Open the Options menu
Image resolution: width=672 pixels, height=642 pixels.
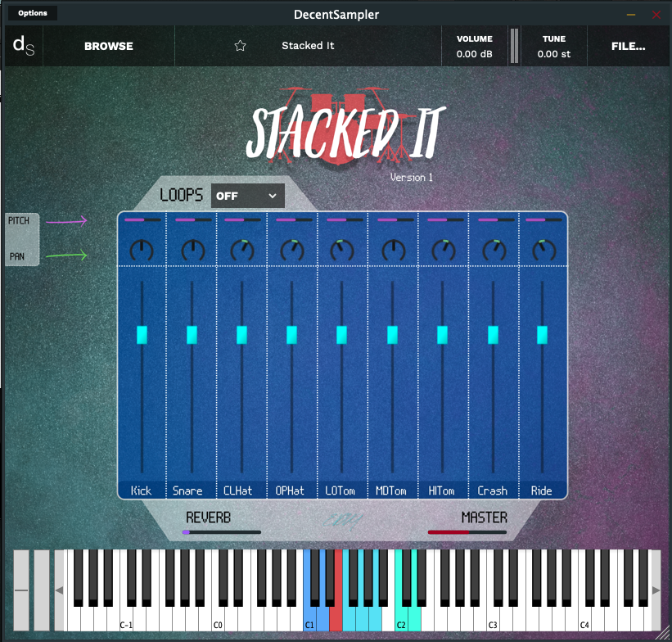point(33,13)
